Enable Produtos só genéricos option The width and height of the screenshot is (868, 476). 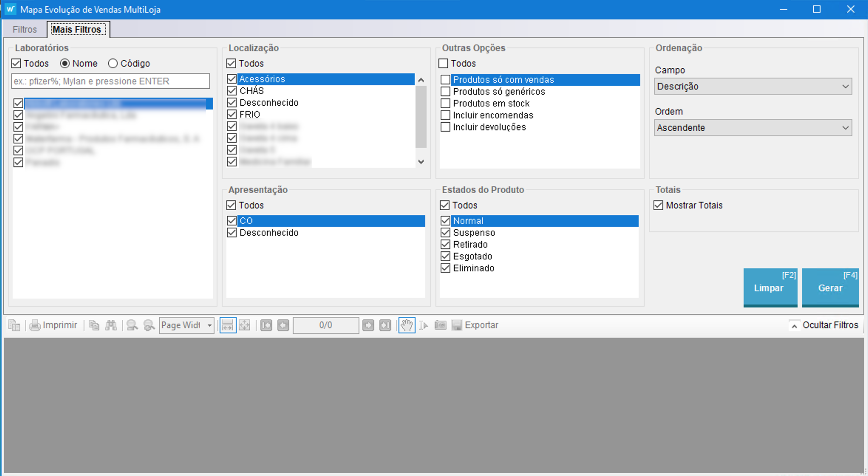point(445,92)
